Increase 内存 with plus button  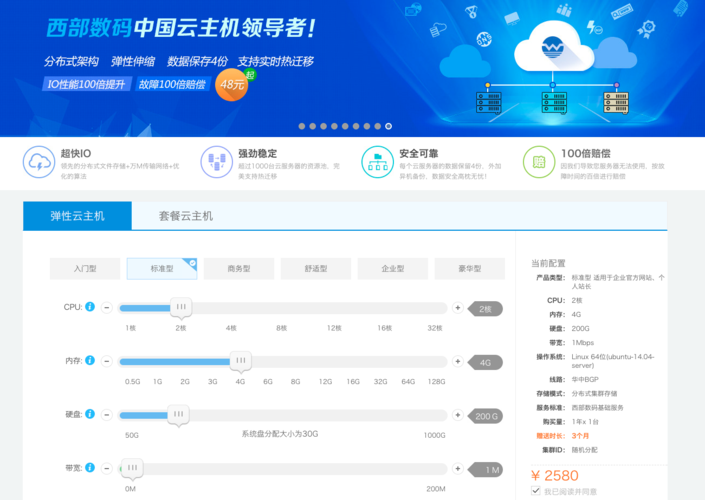pyautogui.click(x=458, y=361)
